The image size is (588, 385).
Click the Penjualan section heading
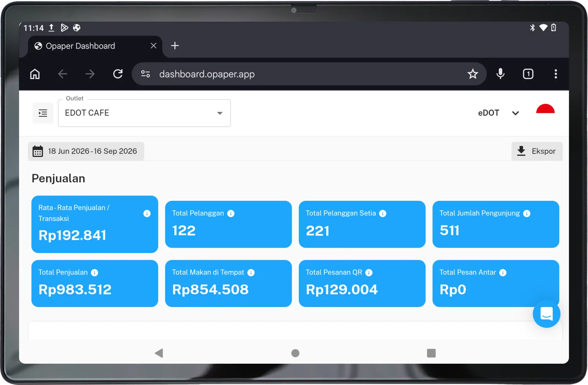pyautogui.click(x=58, y=178)
